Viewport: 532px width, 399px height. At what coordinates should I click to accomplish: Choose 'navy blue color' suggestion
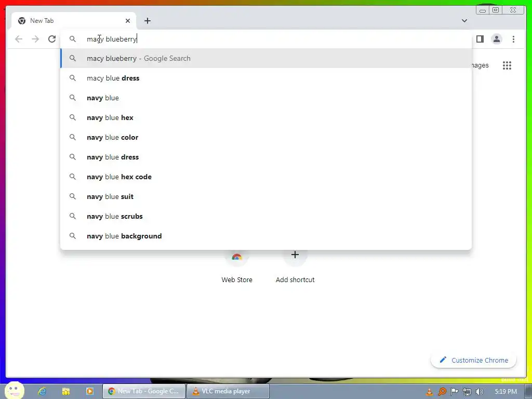tap(266, 137)
